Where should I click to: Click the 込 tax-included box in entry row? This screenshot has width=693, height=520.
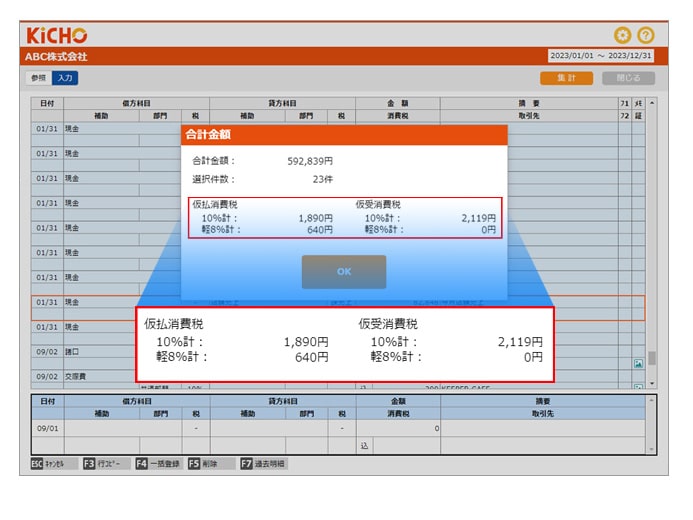(365, 446)
